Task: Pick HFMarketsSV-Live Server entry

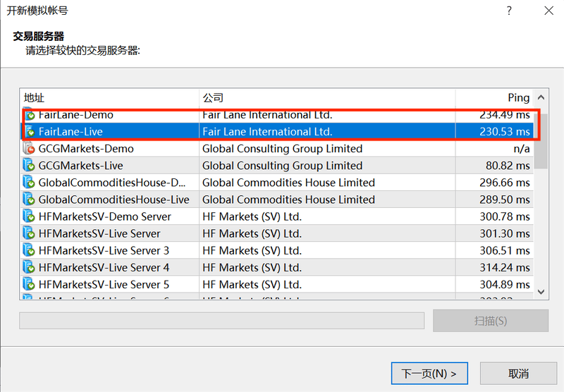Action: click(x=276, y=233)
